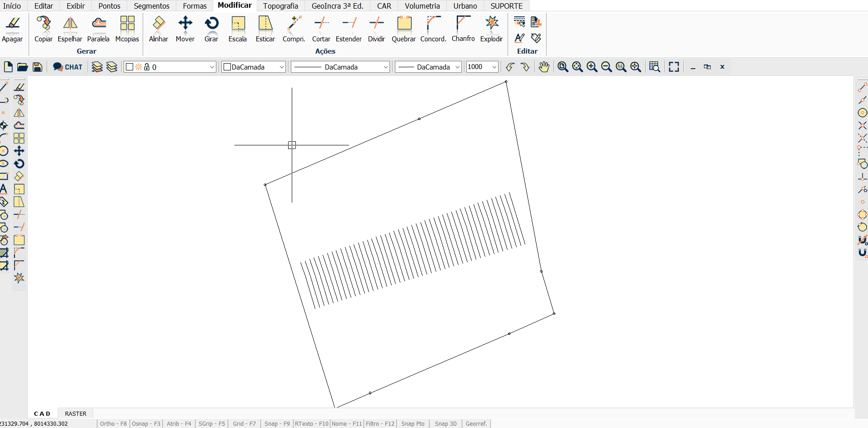Click the Espelhar mirror tool

pos(70,29)
